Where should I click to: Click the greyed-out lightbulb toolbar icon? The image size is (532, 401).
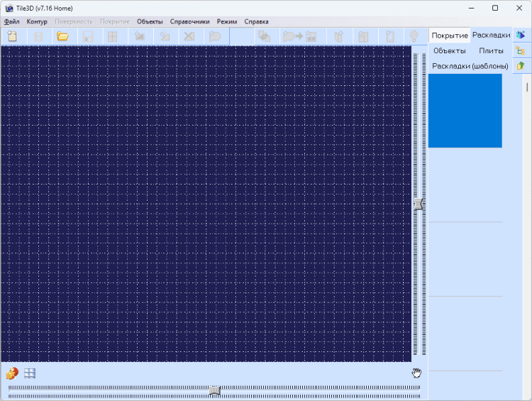[414, 36]
